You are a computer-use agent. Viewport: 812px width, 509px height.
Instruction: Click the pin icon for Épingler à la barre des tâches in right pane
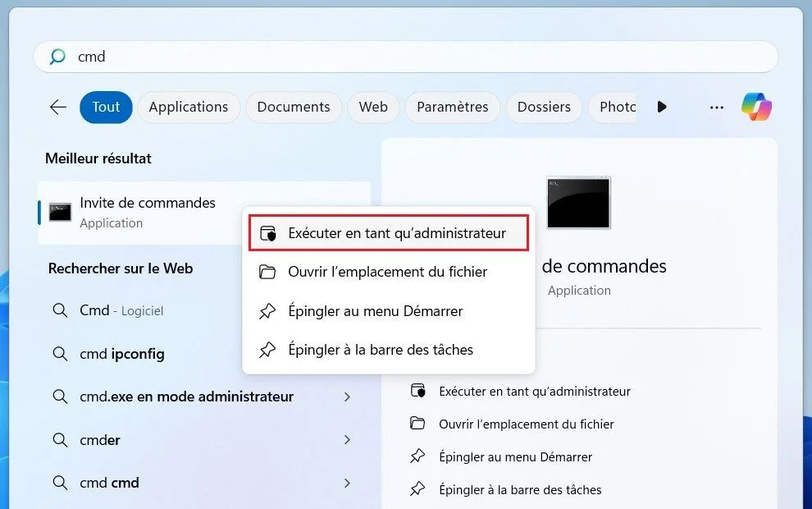(x=418, y=489)
